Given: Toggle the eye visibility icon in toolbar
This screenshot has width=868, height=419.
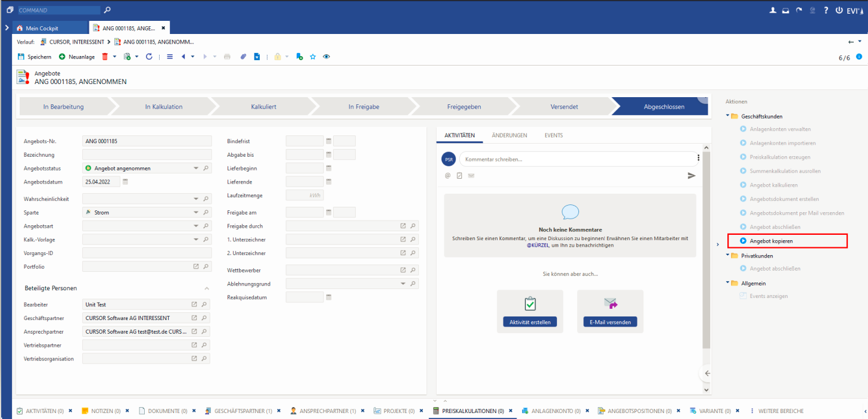Looking at the screenshot, I should point(326,57).
